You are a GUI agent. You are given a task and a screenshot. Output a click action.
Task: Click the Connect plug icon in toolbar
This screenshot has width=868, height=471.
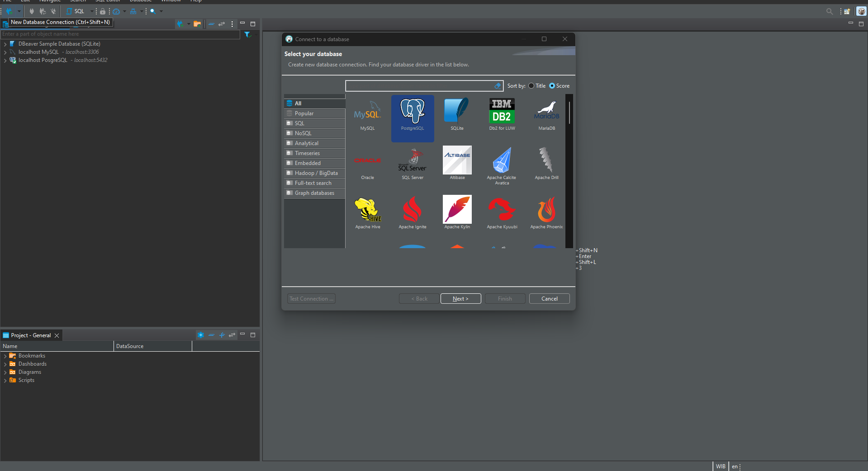(x=32, y=11)
